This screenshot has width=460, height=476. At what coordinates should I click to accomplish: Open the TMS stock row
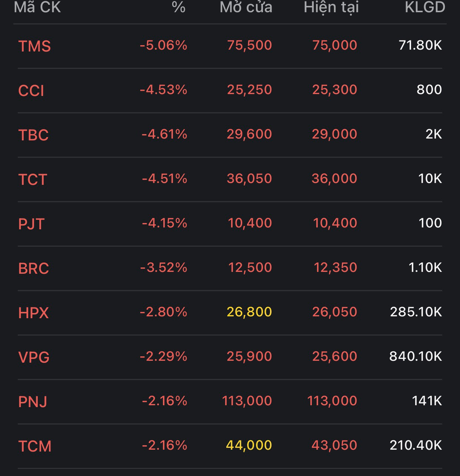[230, 46]
